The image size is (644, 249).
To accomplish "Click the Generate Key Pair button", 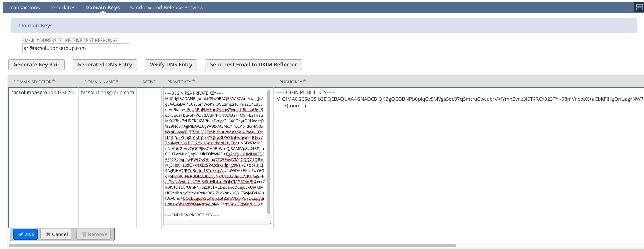I will [36, 65].
